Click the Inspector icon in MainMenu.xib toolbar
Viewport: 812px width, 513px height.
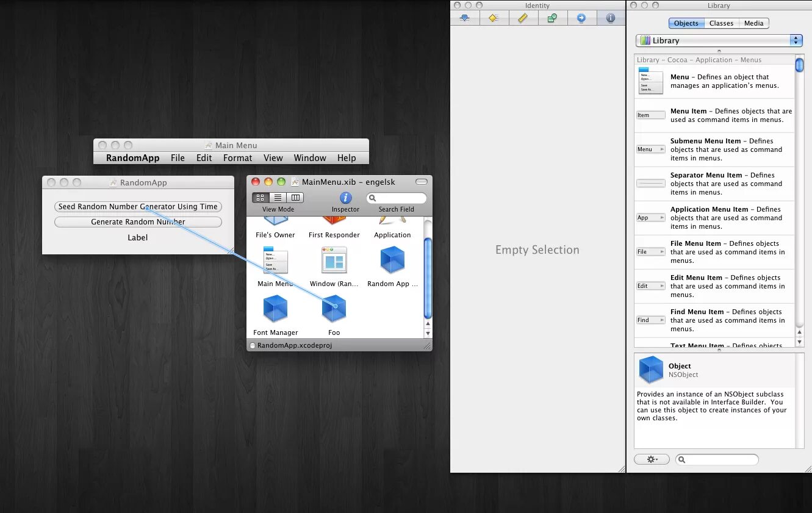click(x=345, y=198)
